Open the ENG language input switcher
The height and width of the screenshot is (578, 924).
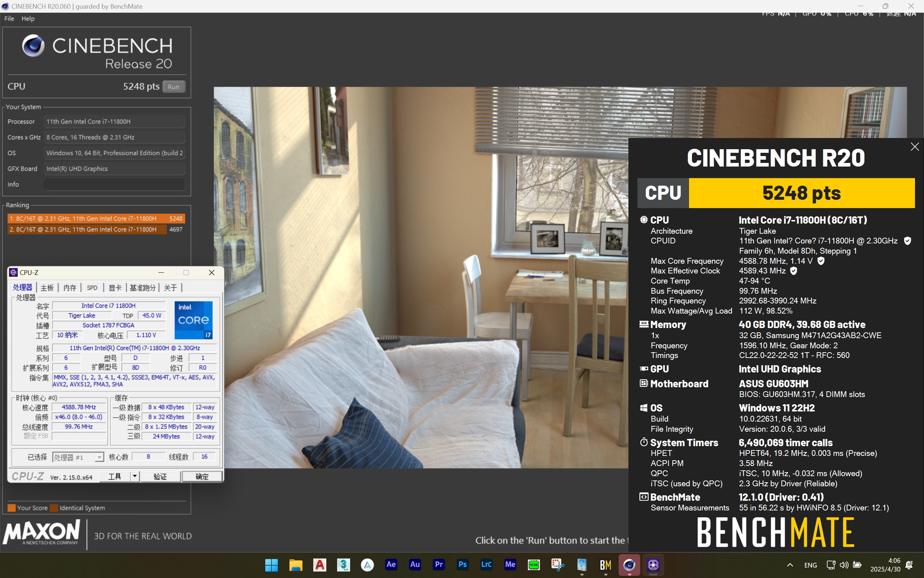[x=810, y=565]
